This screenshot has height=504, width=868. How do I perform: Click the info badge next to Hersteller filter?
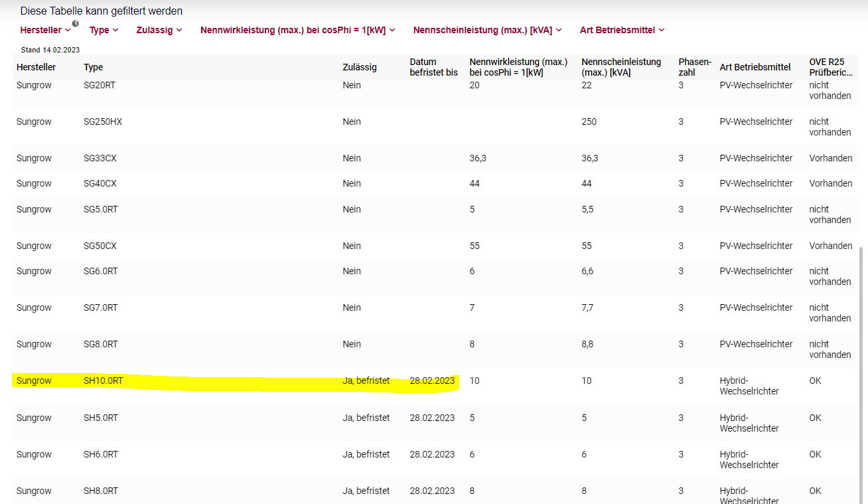[x=75, y=23]
